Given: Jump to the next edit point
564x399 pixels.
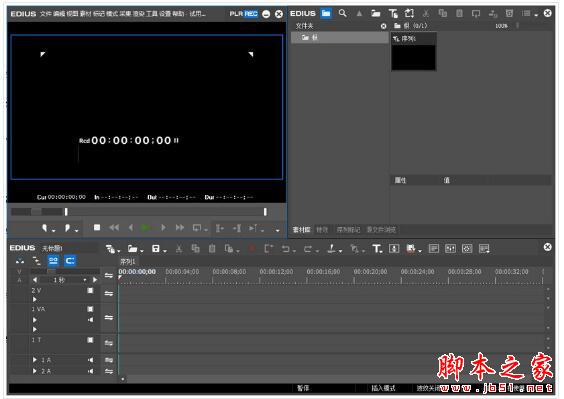Looking at the screenshot, I should pyautogui.click(x=237, y=228).
